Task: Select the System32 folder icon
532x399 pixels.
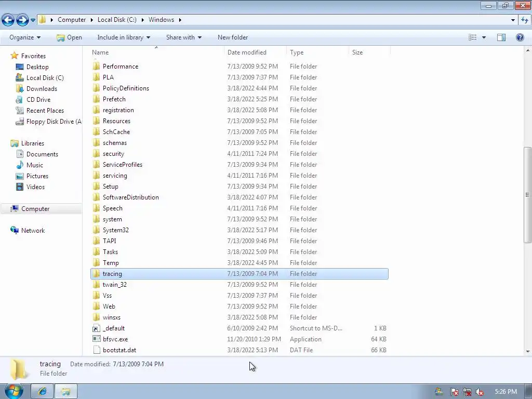Action: tap(96, 230)
